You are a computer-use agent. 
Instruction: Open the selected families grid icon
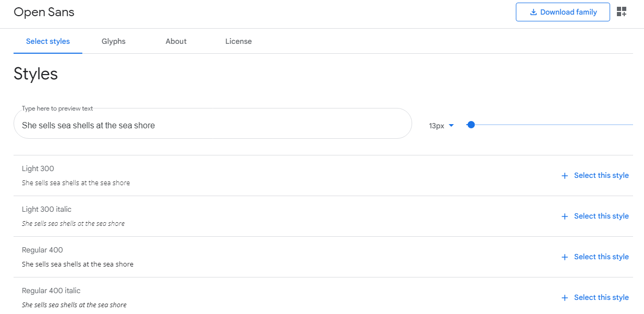(x=621, y=12)
